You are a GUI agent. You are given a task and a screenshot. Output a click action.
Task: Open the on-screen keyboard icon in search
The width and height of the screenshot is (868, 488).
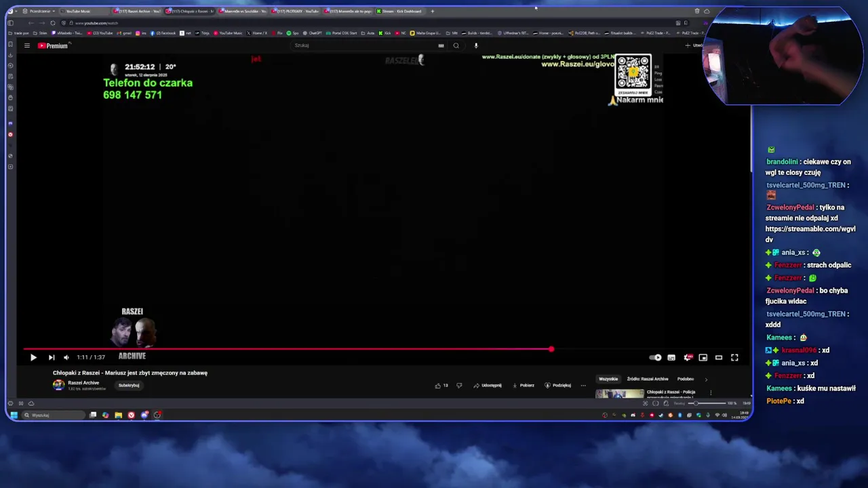click(441, 45)
